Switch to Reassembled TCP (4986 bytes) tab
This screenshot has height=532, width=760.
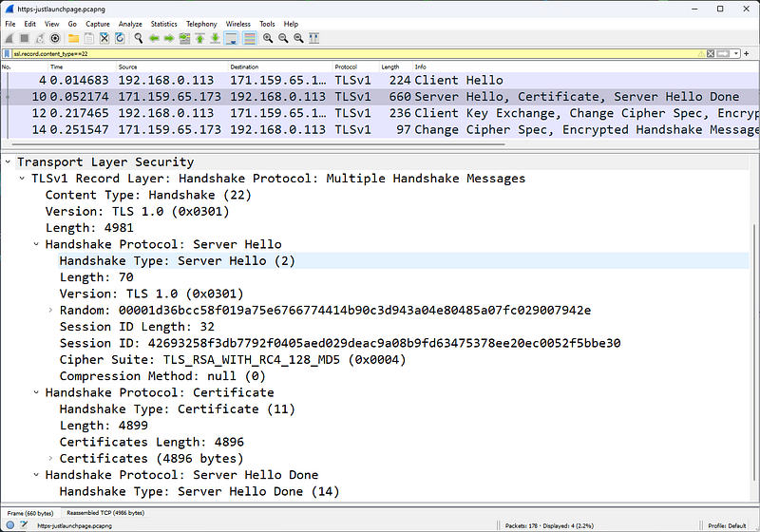(x=105, y=513)
